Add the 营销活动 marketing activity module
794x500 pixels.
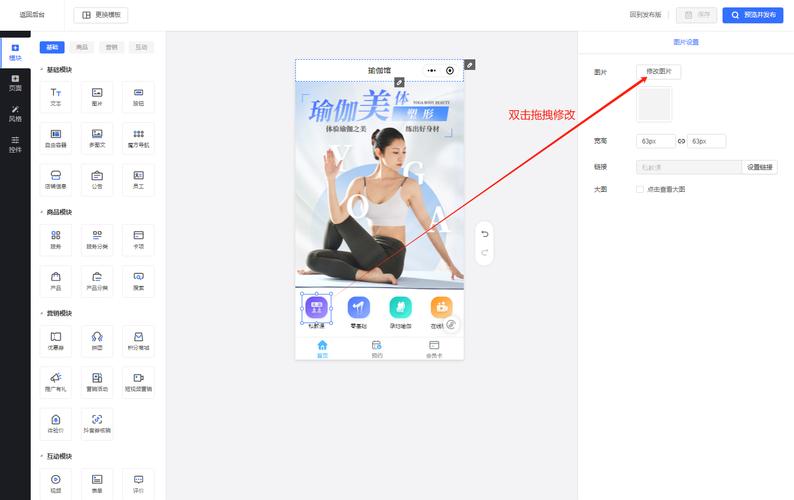97,382
